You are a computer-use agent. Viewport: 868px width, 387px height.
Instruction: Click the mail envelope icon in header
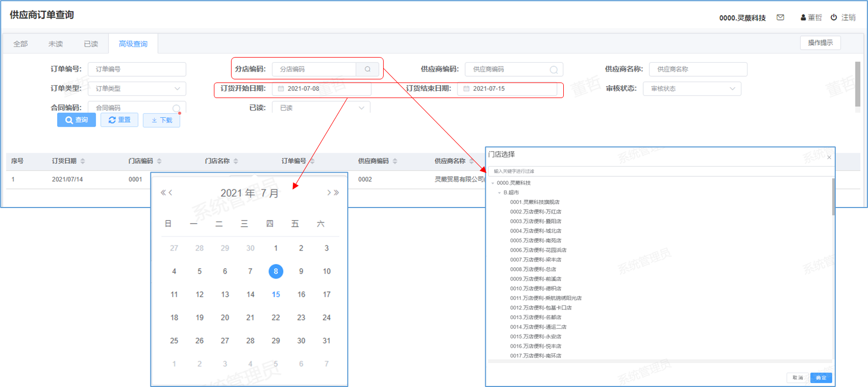780,18
